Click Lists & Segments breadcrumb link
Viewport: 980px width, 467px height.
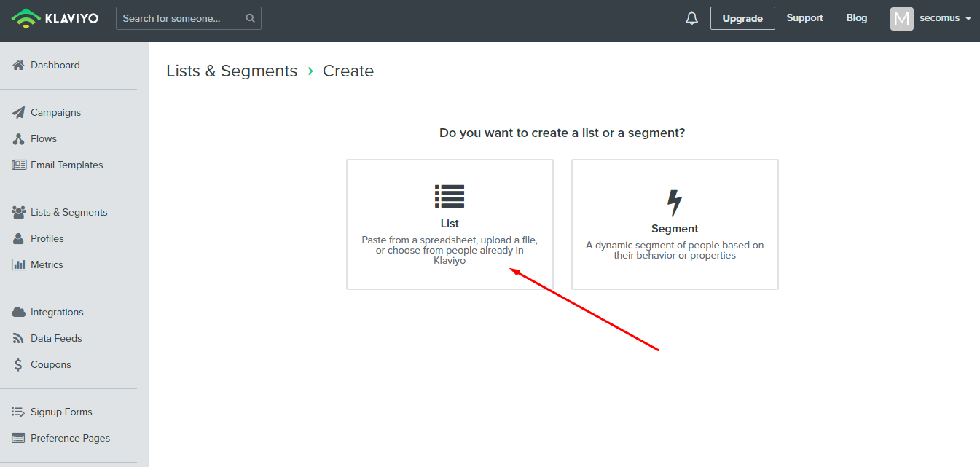point(232,71)
